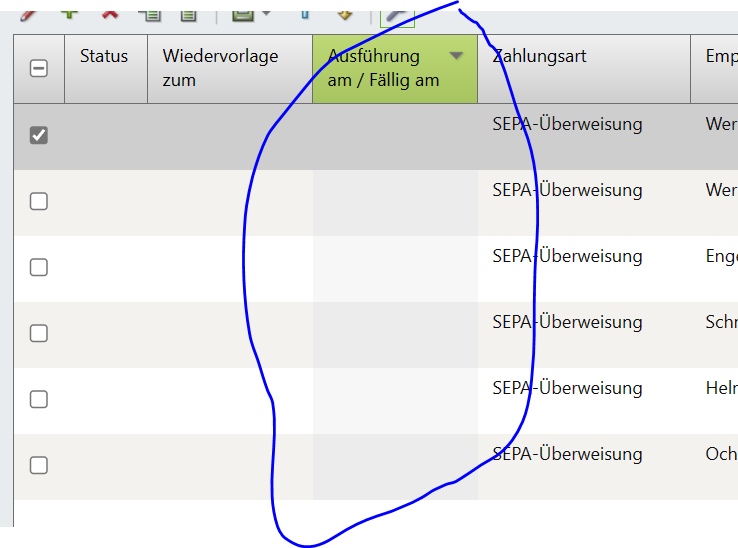The image size is (738, 548).
Task: Sort by Wiedervorlage zum column header
Action: click(230, 69)
